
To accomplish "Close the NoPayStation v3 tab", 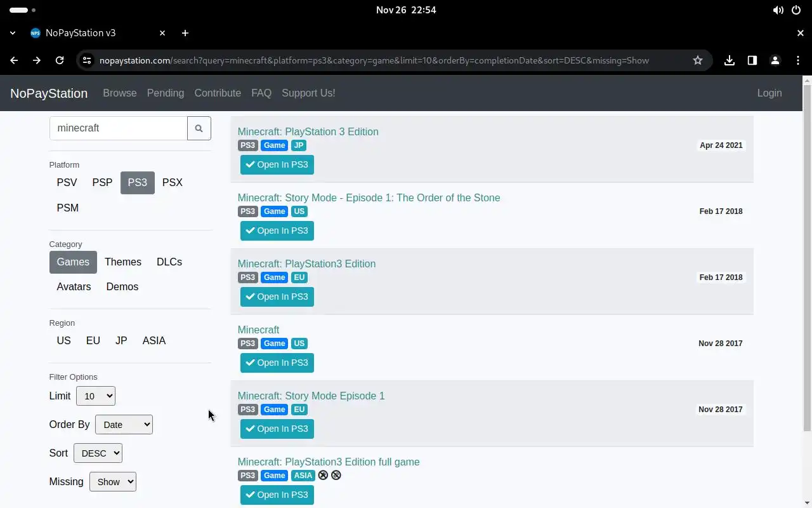I will (x=162, y=33).
